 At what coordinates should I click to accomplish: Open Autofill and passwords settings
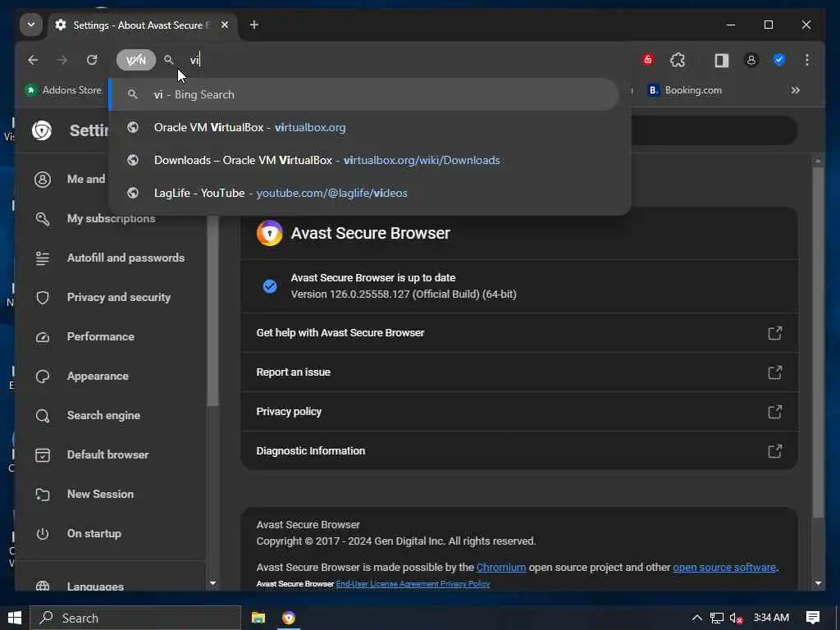[111, 258]
